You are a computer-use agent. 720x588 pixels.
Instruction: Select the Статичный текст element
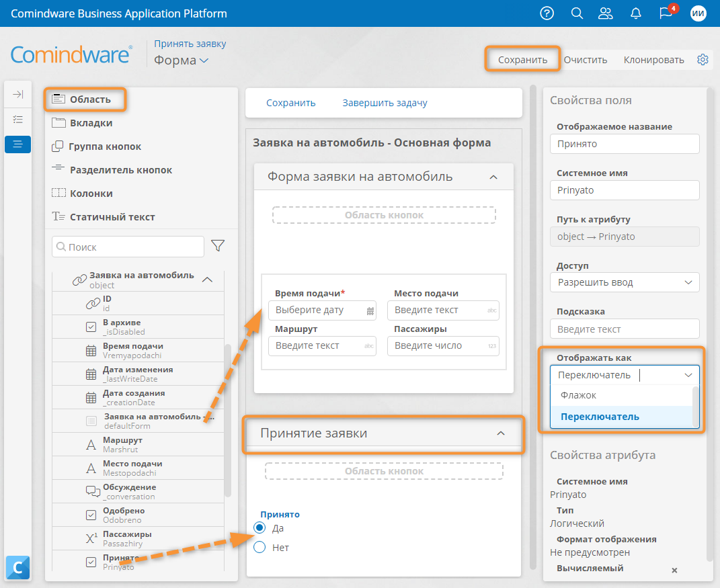(x=103, y=216)
